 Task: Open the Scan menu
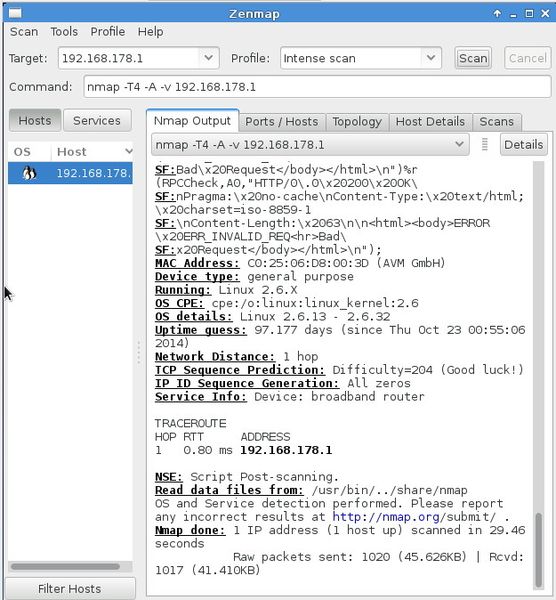tap(24, 31)
